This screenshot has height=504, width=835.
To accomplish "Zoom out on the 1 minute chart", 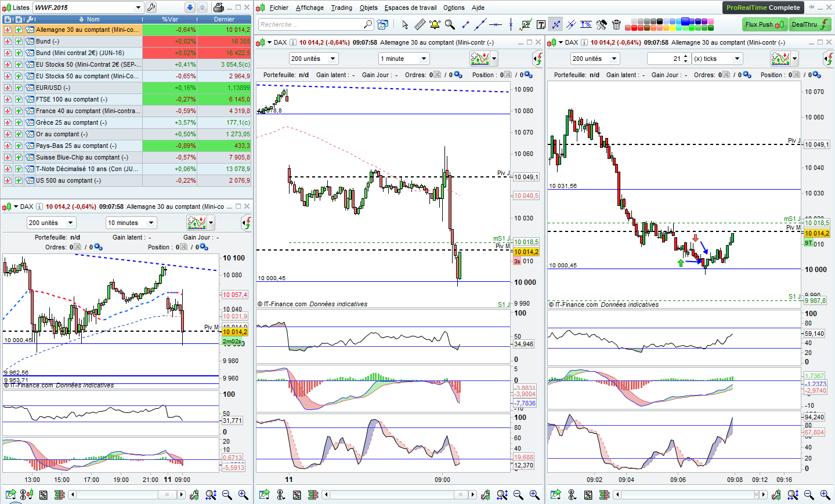I will (518, 495).
